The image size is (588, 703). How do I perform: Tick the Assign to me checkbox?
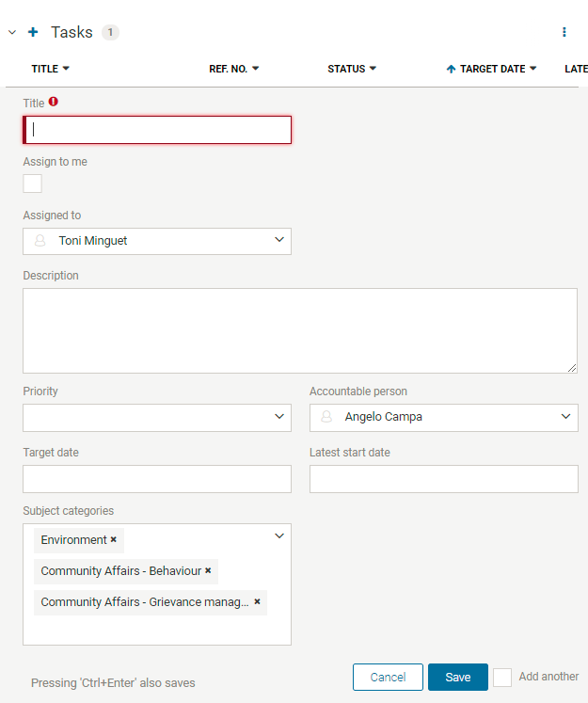(x=32, y=184)
